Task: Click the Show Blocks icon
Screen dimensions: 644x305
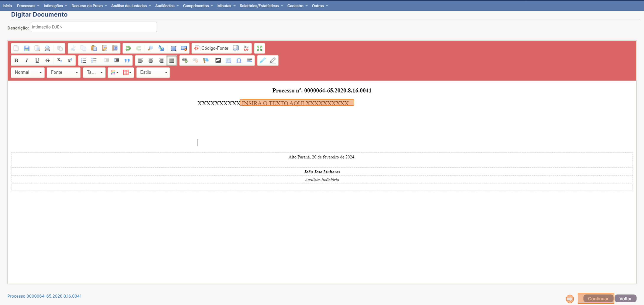Action: click(236, 48)
